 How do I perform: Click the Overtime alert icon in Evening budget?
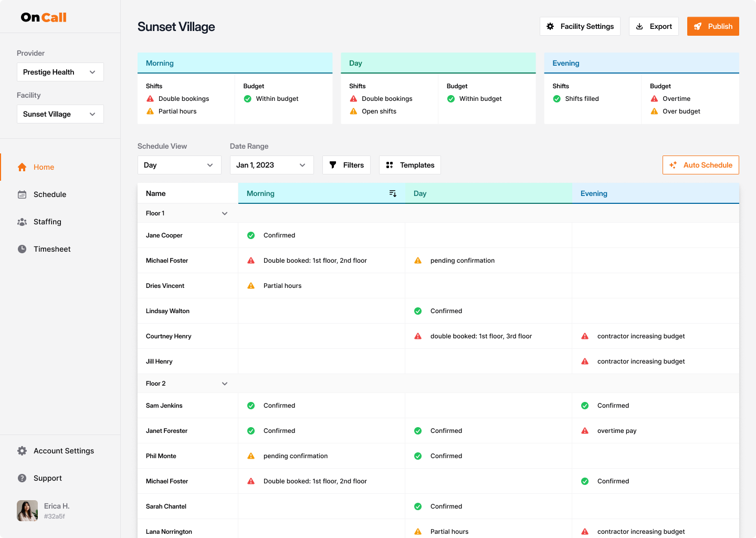click(x=654, y=99)
